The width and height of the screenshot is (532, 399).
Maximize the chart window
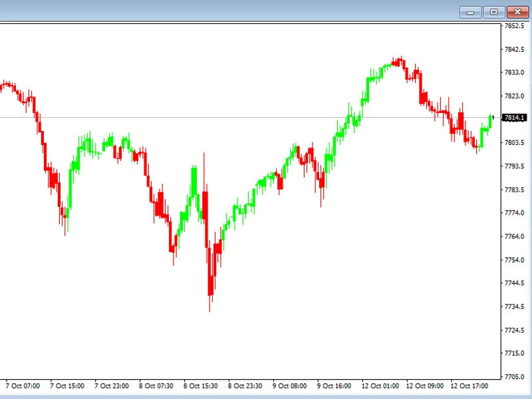point(493,12)
